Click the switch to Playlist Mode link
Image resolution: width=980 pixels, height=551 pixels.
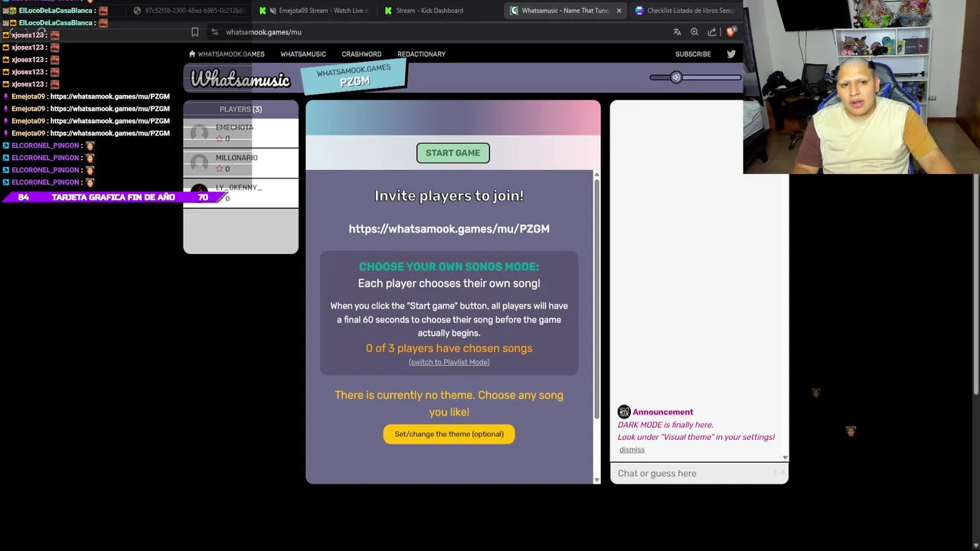pyautogui.click(x=449, y=362)
